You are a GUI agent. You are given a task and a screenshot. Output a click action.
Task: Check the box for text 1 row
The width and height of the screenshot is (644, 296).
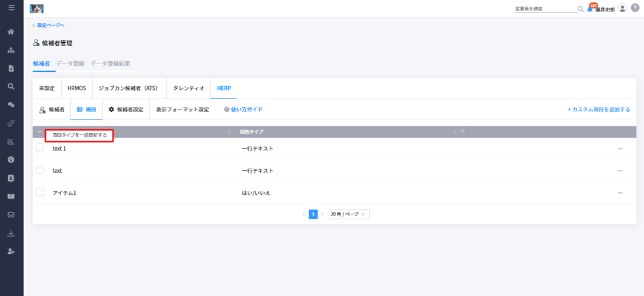(x=40, y=148)
